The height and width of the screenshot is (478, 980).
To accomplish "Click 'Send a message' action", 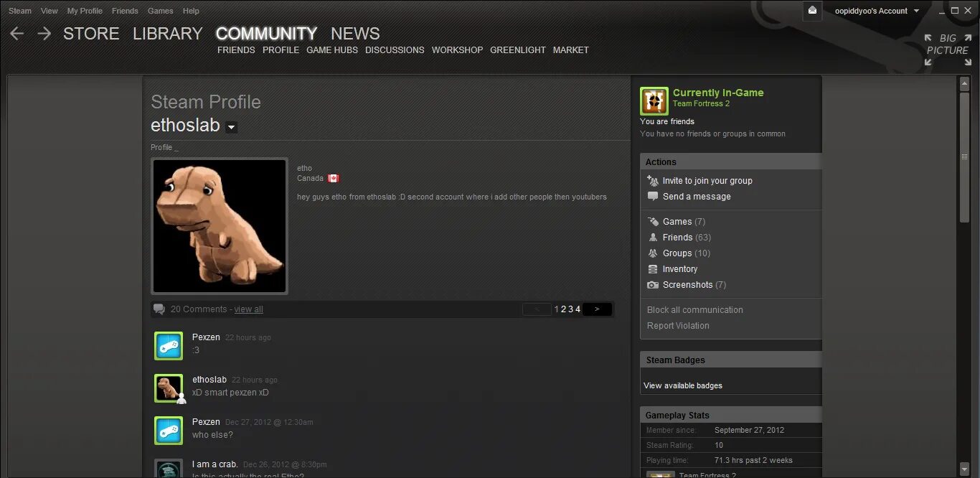I will 697,197.
